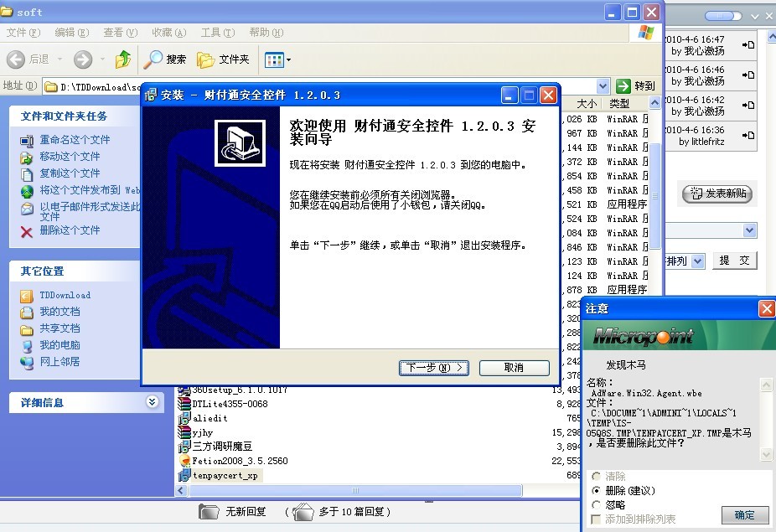Click the 下一步(N) button in installer
Screen dimensions: 776x532
pyautogui.click(x=434, y=368)
